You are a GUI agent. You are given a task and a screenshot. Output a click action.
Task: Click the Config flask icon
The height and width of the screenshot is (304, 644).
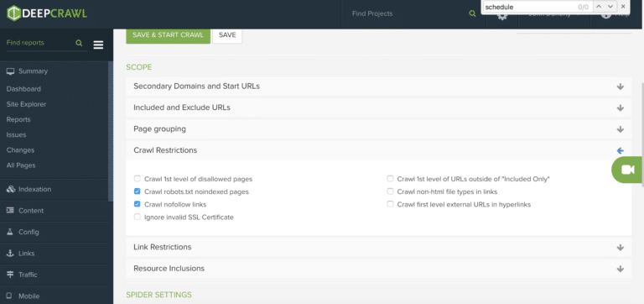[10, 232]
